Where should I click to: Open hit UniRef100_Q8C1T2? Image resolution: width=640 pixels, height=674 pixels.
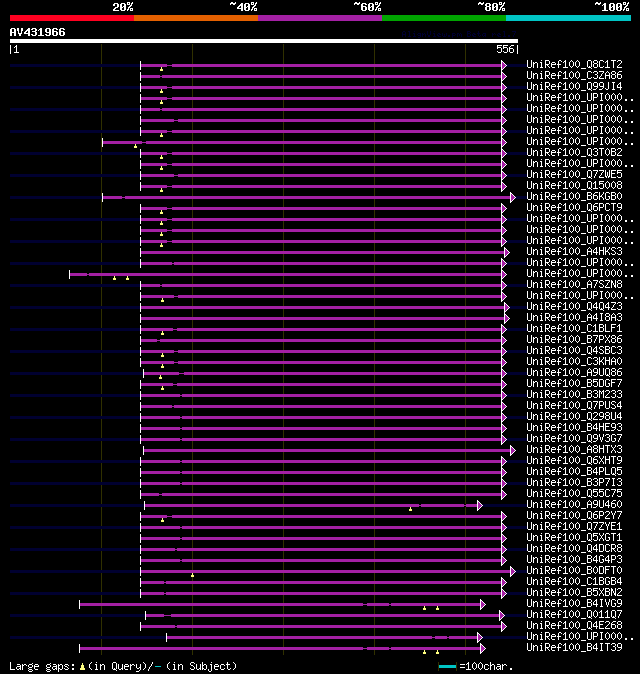coord(574,64)
